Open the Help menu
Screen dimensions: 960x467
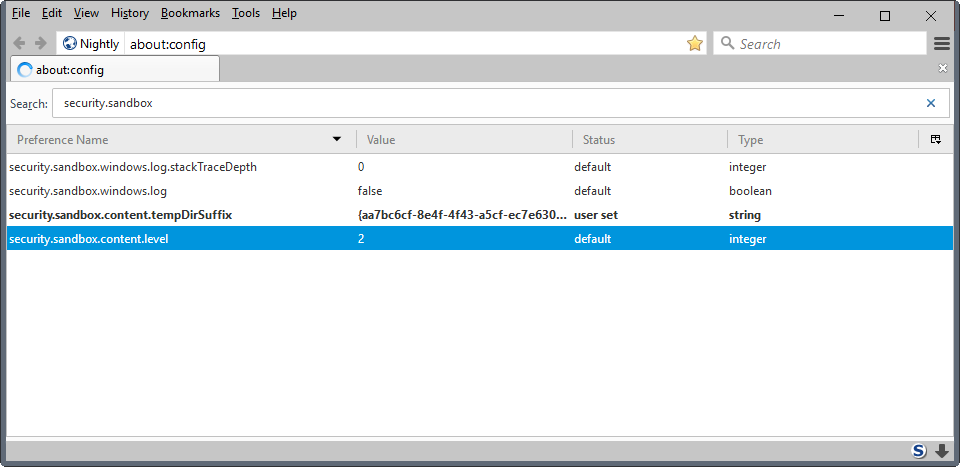click(x=284, y=13)
